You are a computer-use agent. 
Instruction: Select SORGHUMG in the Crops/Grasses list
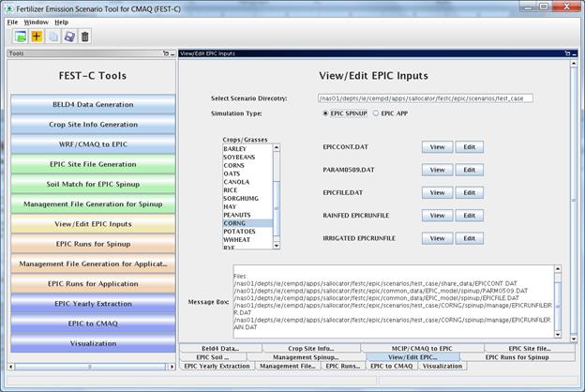[247, 198]
